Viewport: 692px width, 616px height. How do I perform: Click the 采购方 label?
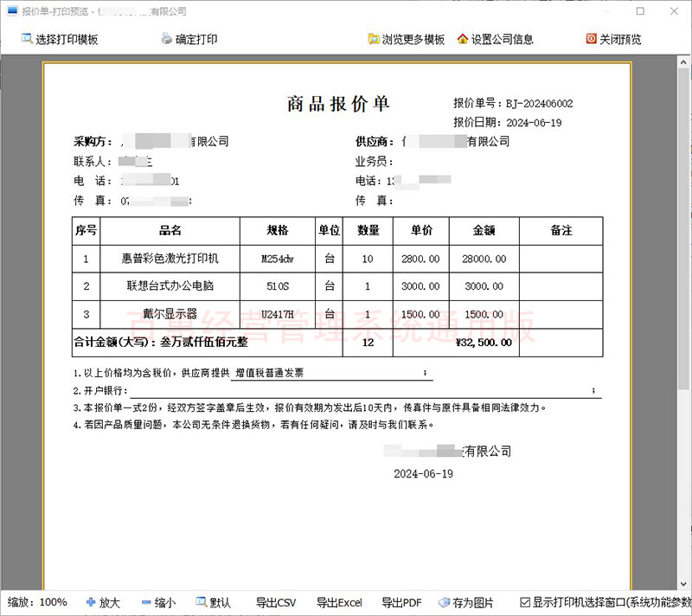click(93, 142)
